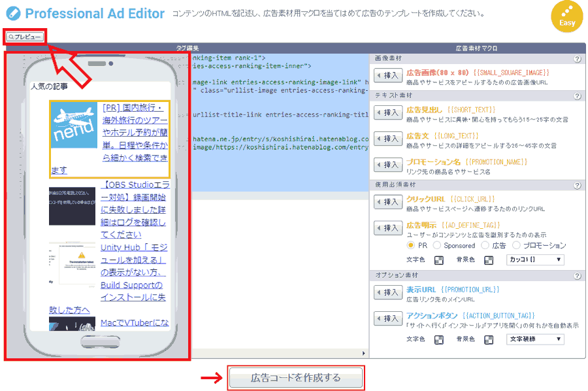Open help for オプション素材 section
This screenshot has width=588, height=391.
click(577, 276)
